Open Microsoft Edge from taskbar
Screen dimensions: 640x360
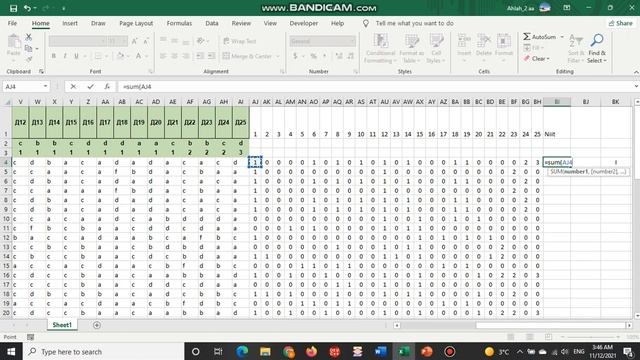click(x=242, y=351)
